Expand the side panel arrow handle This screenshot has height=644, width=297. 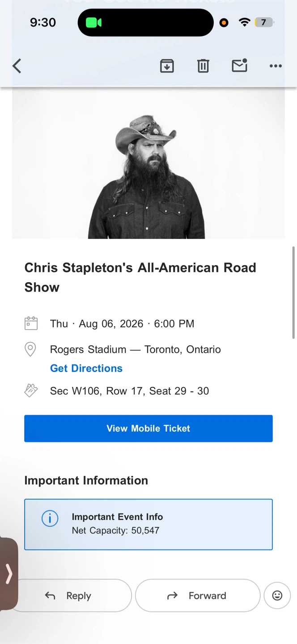click(9, 574)
